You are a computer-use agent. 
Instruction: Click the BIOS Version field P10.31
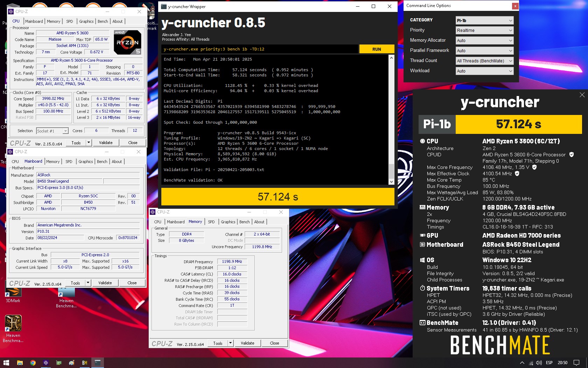88,232
